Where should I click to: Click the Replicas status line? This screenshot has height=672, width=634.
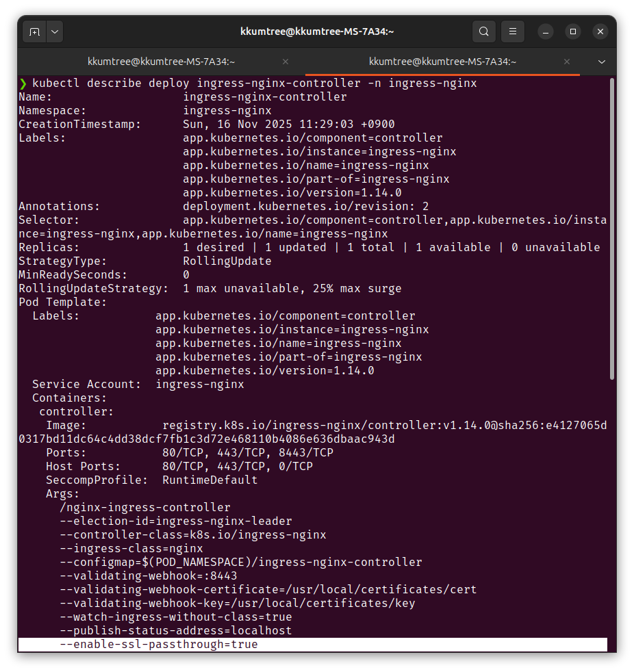pos(309,247)
